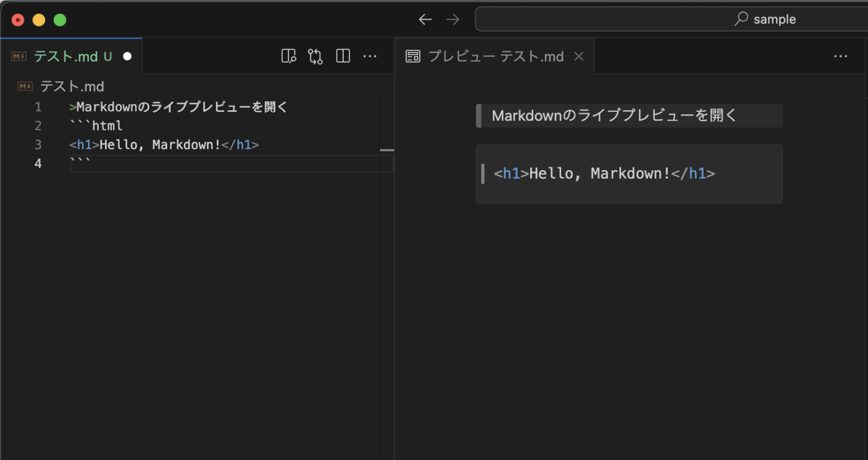
Task: Click the forward navigation arrow
Action: click(452, 19)
